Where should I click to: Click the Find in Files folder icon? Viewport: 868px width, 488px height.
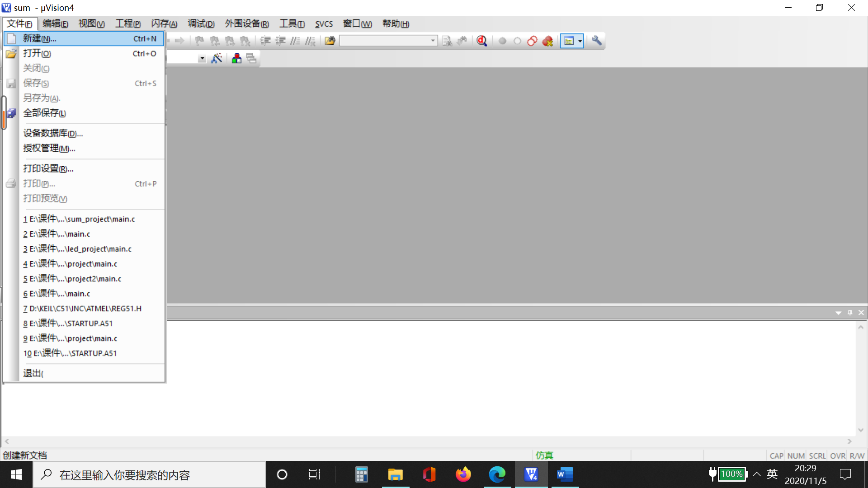[x=330, y=41]
